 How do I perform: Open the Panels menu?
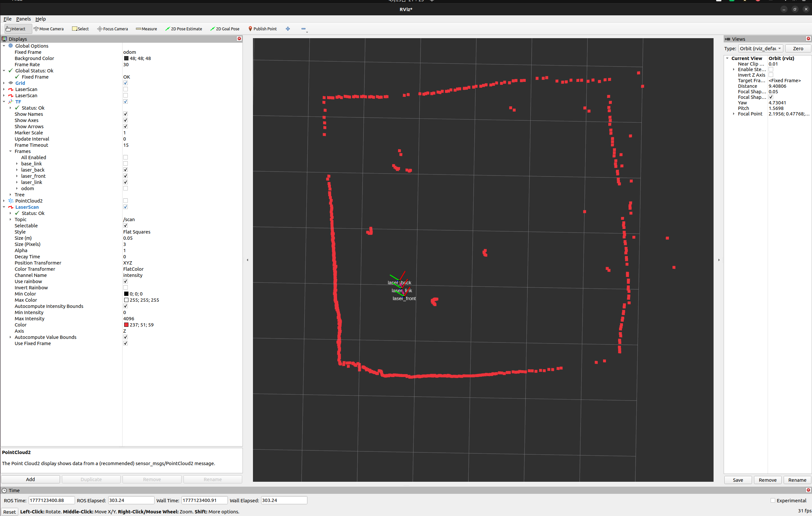pyautogui.click(x=23, y=19)
